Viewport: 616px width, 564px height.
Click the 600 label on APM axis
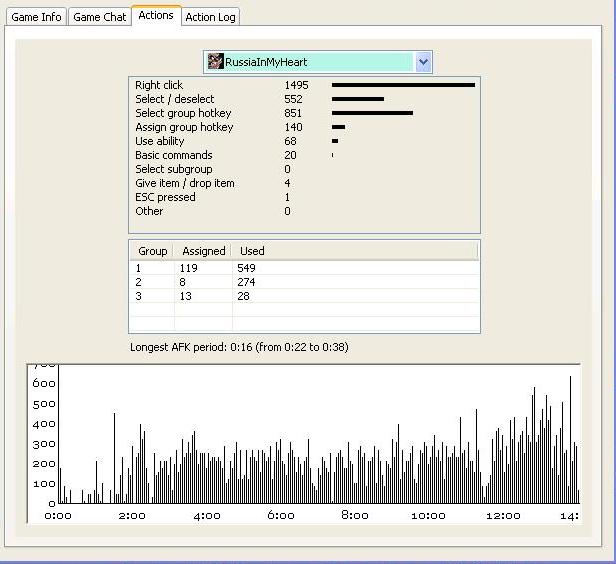[x=44, y=383]
